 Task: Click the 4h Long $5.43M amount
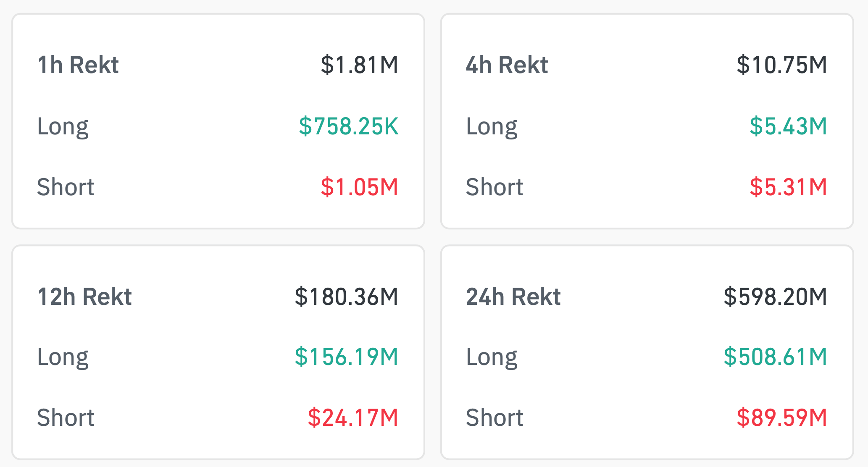[788, 126]
